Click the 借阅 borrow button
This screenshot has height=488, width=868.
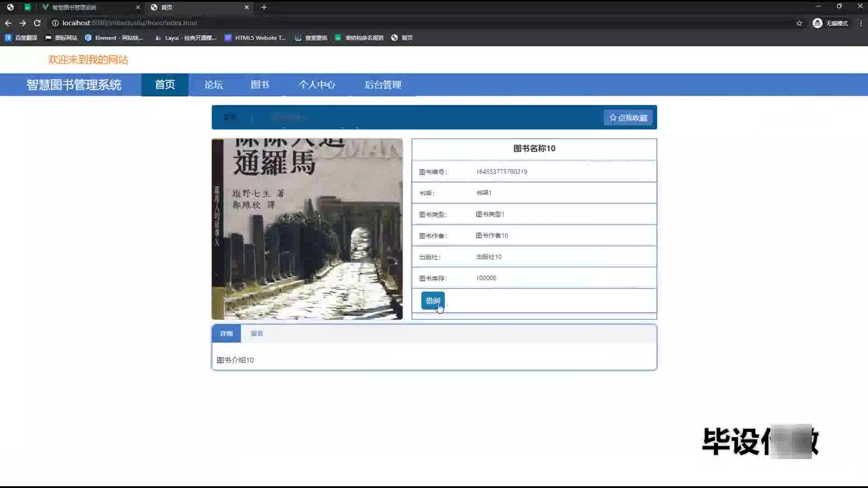(x=433, y=301)
